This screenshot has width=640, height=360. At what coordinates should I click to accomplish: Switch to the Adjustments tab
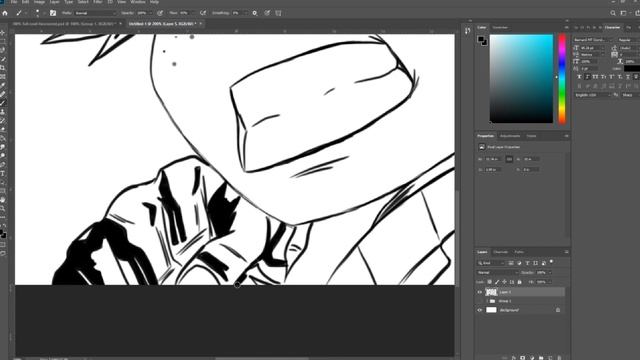510,136
